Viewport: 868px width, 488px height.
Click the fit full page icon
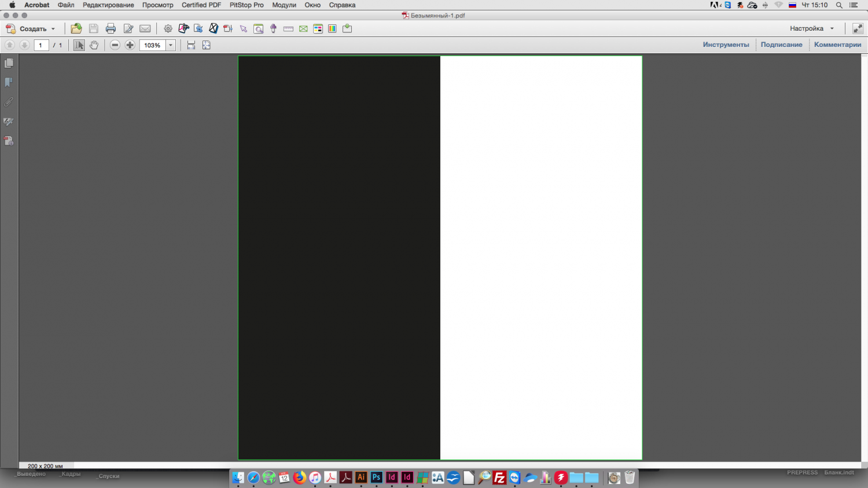[206, 45]
